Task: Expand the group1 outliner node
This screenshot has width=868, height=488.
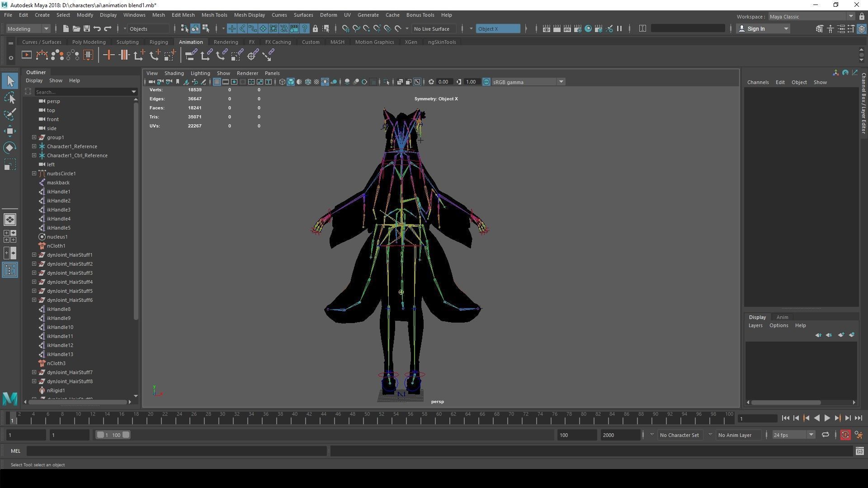Action: [34, 137]
